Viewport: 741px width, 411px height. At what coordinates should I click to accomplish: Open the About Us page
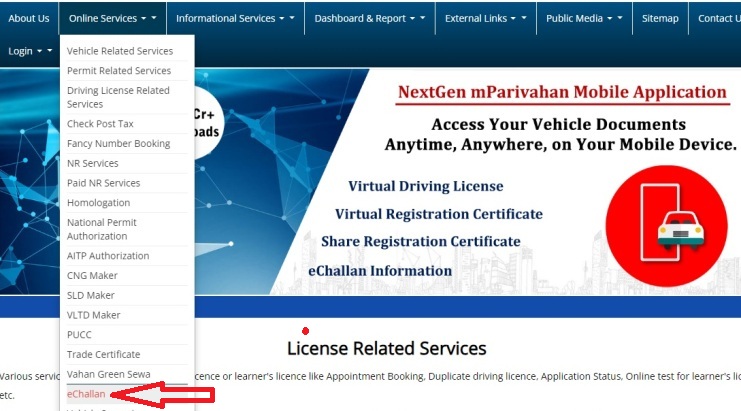click(28, 18)
